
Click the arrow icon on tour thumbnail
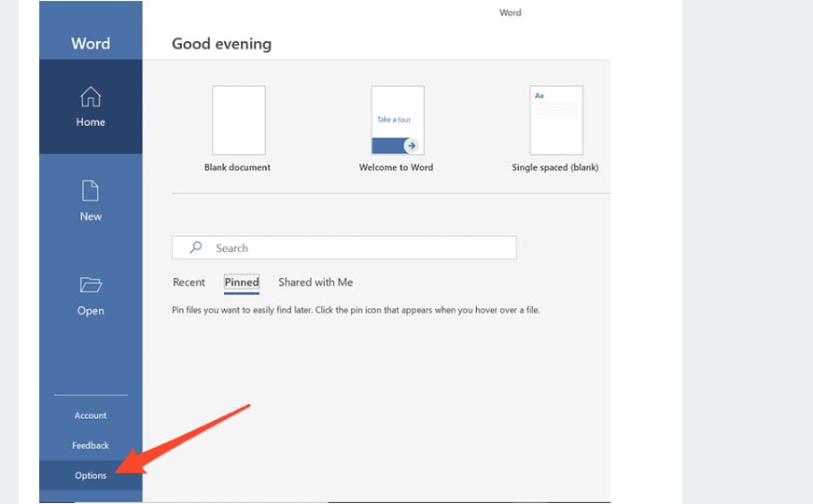tap(410, 145)
